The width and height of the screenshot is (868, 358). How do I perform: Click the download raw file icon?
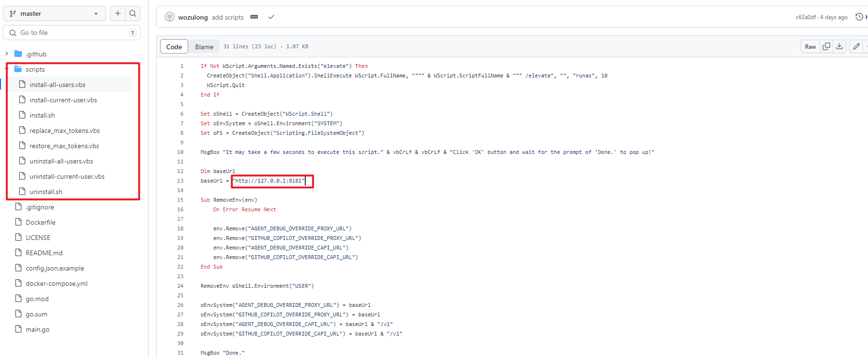(839, 46)
